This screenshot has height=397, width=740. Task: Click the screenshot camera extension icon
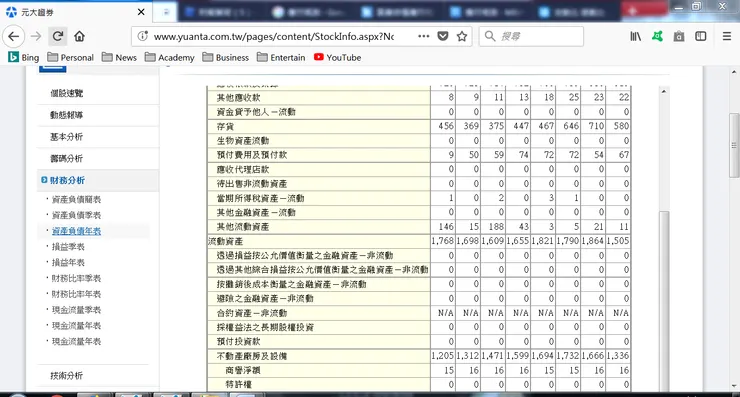[x=679, y=36]
